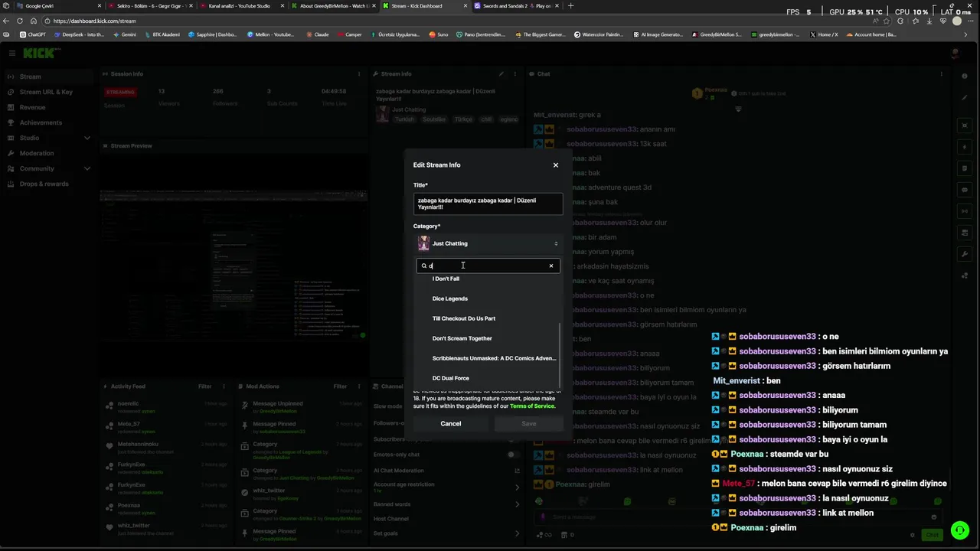980x551 pixels.
Task: Reload the page with browser refresh
Action: click(20, 21)
